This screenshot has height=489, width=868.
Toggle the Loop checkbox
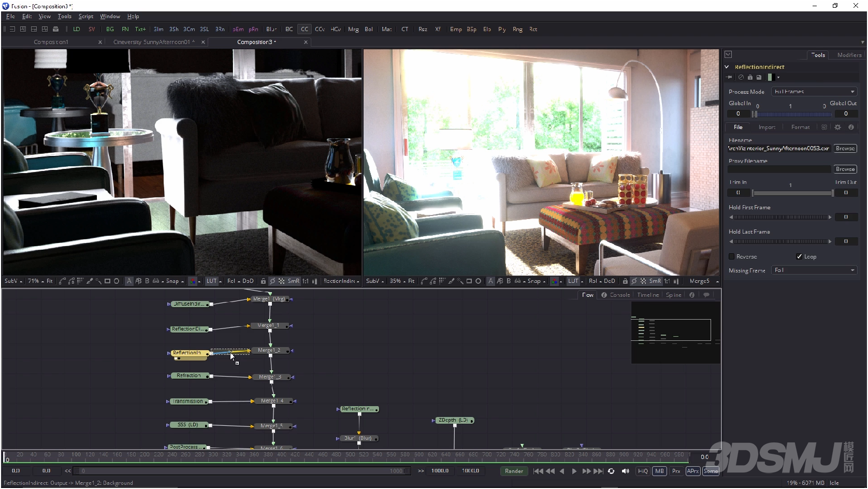click(799, 257)
